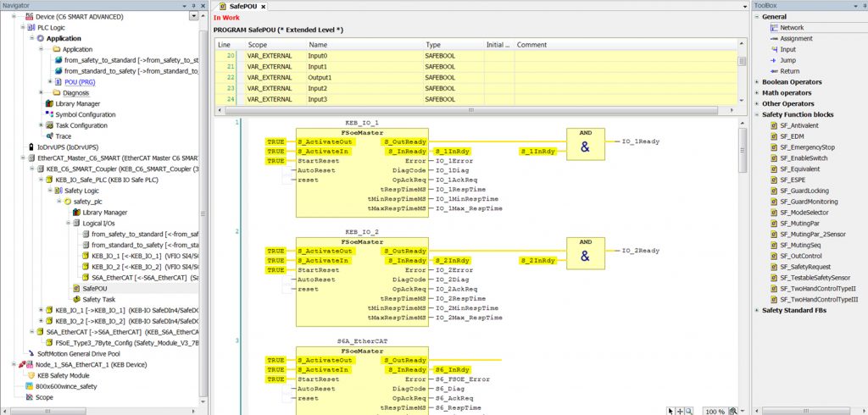
Task: Click the SF_EmergencyStop function block icon
Action: click(x=773, y=147)
